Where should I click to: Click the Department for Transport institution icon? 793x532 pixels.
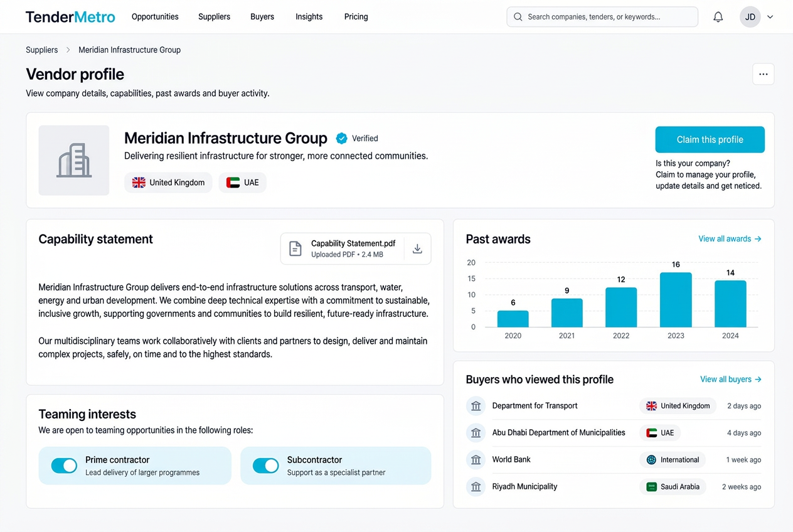(476, 406)
